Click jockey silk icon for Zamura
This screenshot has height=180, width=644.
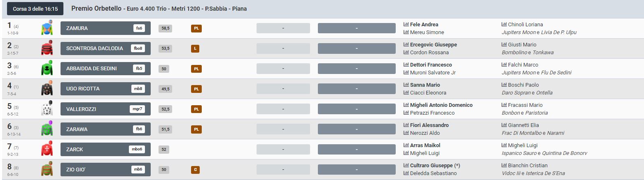[47, 28]
